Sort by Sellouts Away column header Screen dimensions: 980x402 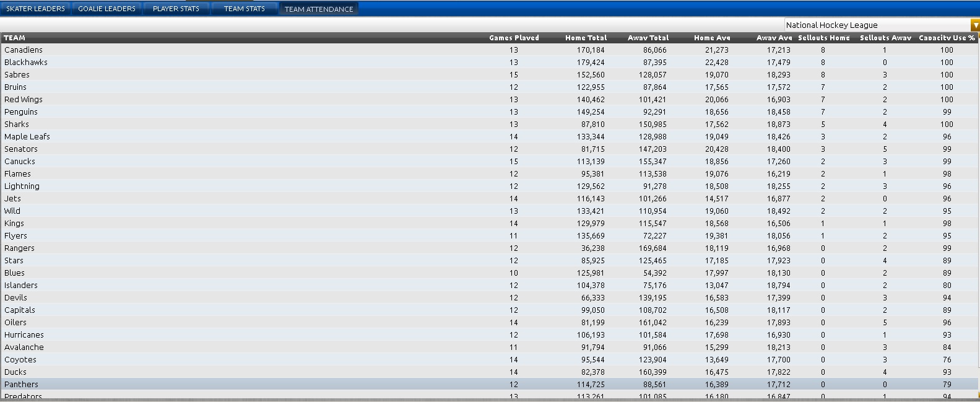pyautogui.click(x=885, y=38)
